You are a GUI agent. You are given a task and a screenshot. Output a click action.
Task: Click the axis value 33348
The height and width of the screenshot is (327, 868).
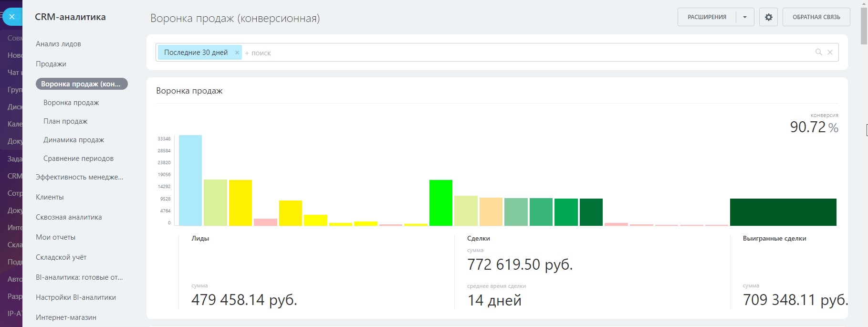tap(164, 139)
